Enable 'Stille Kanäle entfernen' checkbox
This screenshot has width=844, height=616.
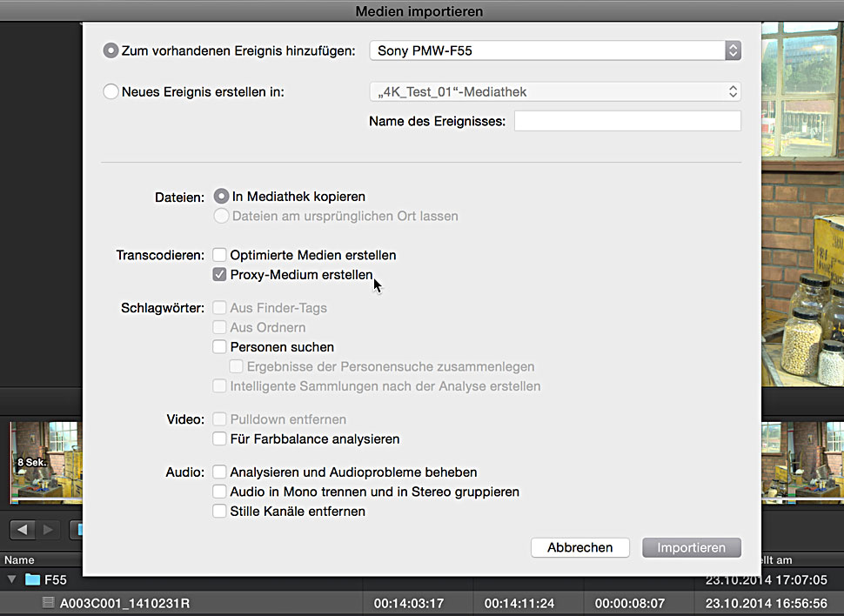tap(220, 512)
